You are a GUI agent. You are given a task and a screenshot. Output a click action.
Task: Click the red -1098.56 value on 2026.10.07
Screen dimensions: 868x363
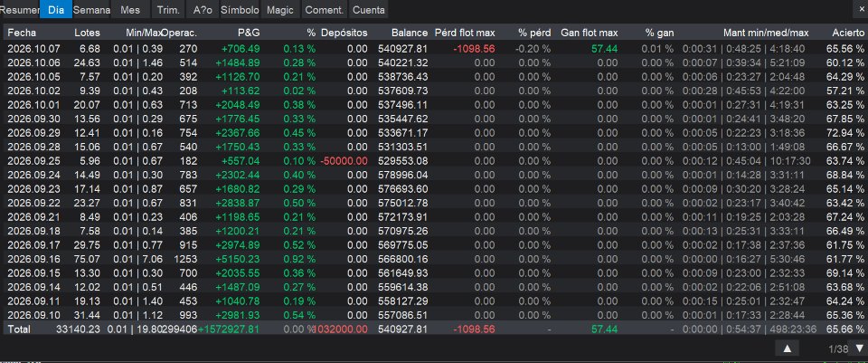pos(474,49)
